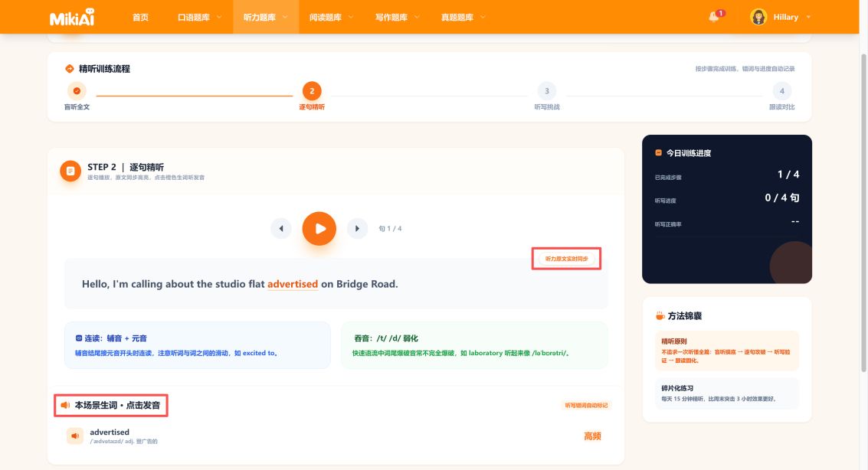Open the user menu arrow beside Hillary
The height and width of the screenshot is (470, 868).
point(808,17)
